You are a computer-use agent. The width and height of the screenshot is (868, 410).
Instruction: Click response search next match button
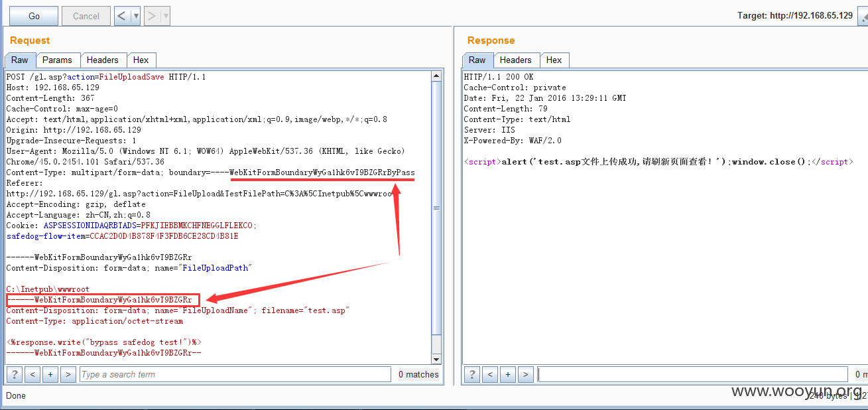point(525,374)
